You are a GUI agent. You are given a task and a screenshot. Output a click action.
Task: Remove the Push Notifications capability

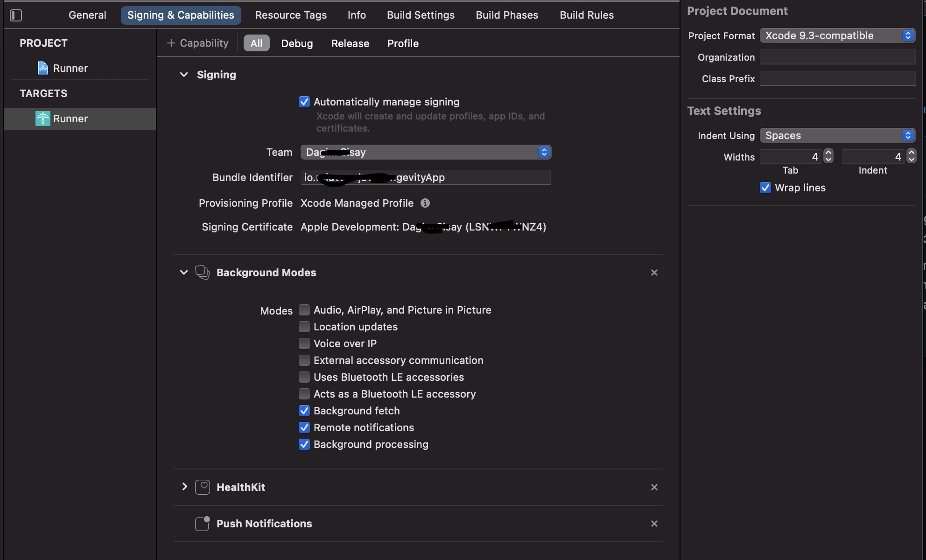654,524
